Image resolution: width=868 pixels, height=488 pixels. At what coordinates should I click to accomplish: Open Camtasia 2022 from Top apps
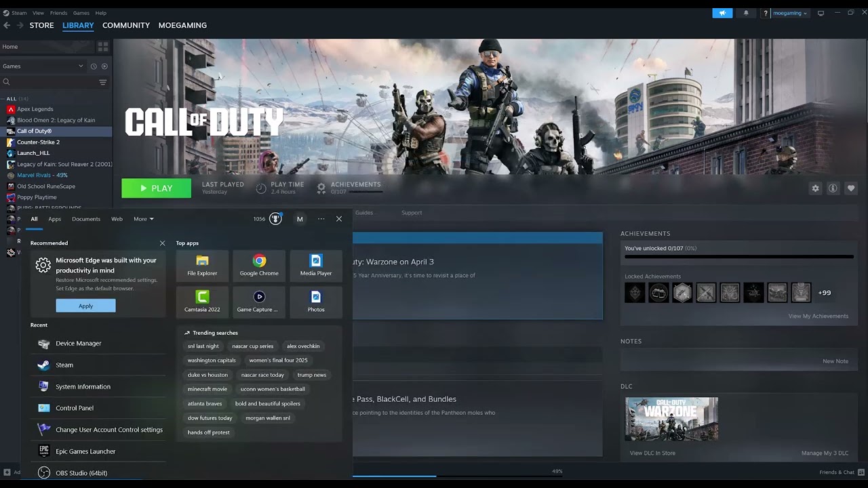pos(202,302)
